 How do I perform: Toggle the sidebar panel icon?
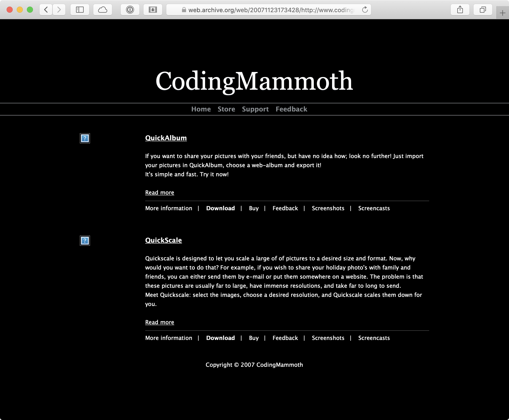click(x=80, y=10)
